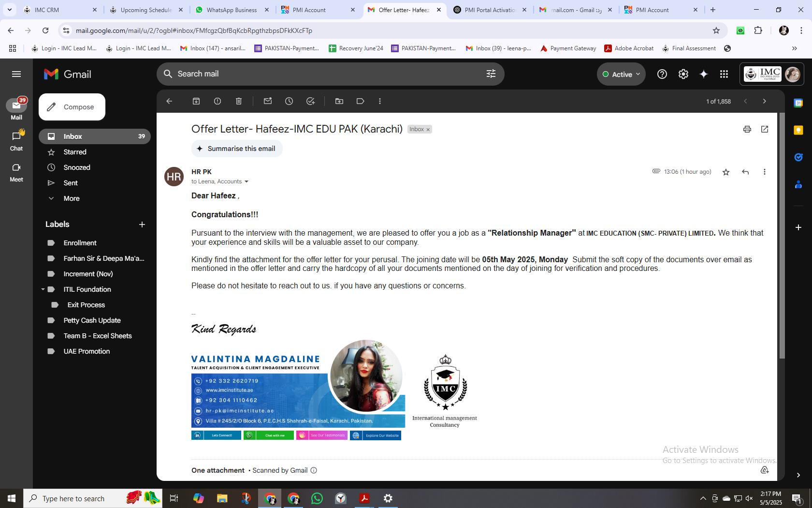Reply to HR PK message
Image resolution: width=812 pixels, height=508 pixels.
click(x=745, y=172)
